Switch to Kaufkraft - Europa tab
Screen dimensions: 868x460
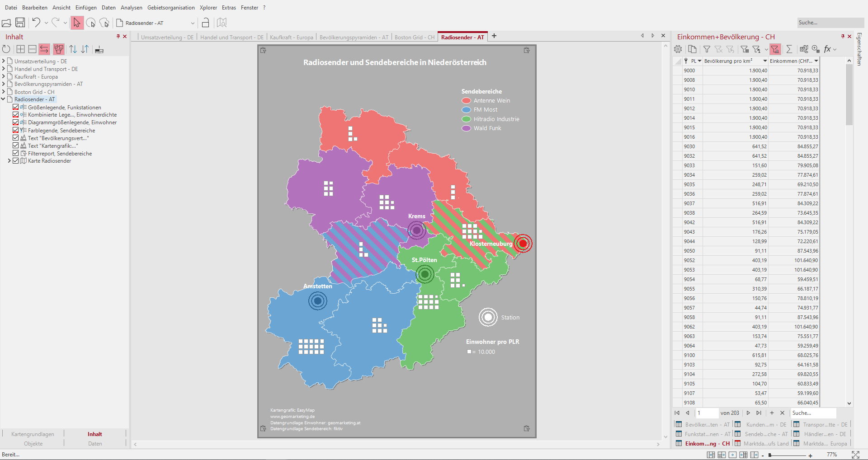point(292,38)
